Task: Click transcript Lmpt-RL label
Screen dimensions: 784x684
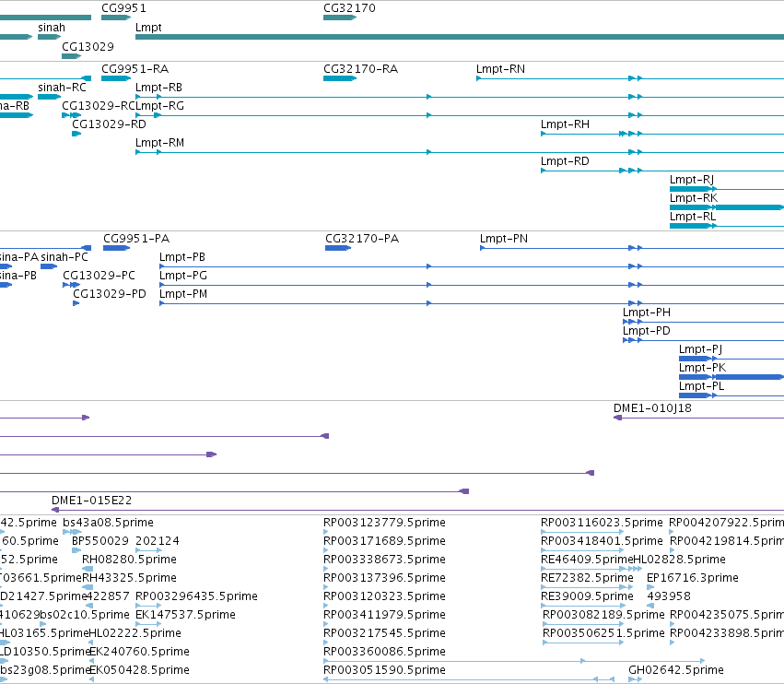Action: point(693,217)
